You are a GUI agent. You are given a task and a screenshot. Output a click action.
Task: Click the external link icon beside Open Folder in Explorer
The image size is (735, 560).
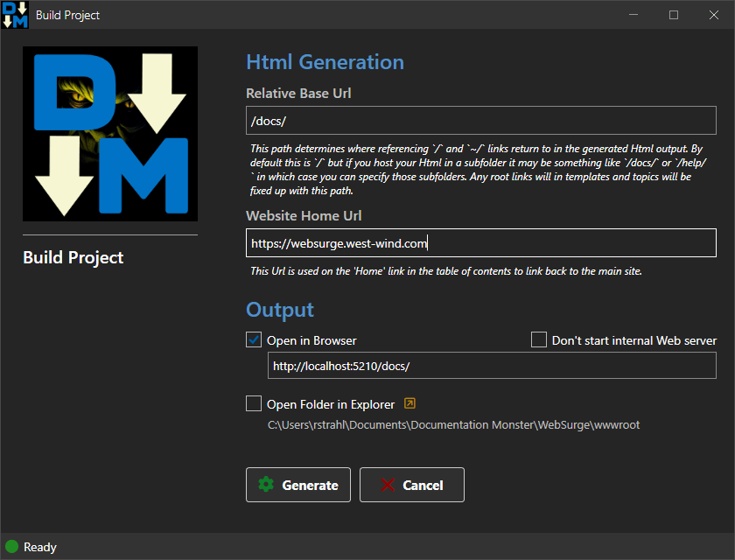[409, 403]
